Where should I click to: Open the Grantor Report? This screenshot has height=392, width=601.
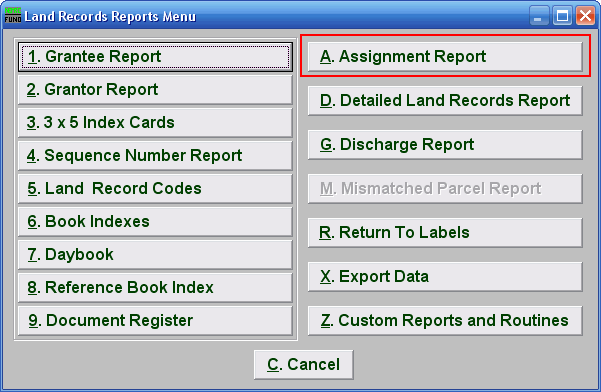point(155,90)
